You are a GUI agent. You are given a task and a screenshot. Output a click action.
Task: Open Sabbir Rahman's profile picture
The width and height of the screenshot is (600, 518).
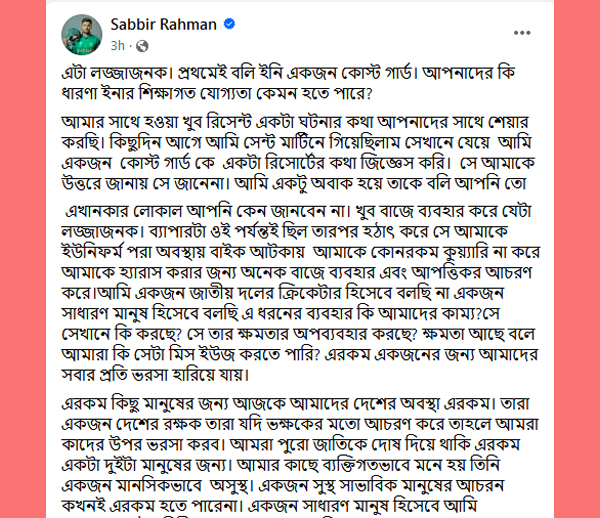click(82, 34)
